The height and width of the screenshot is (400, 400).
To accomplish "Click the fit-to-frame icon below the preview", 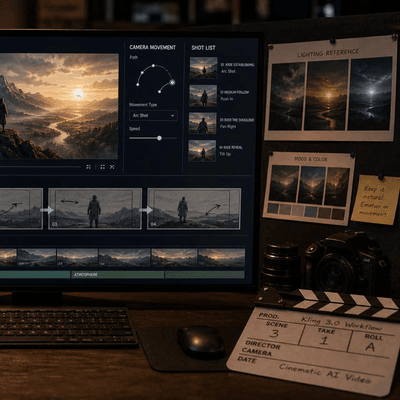I will [x=88, y=167].
